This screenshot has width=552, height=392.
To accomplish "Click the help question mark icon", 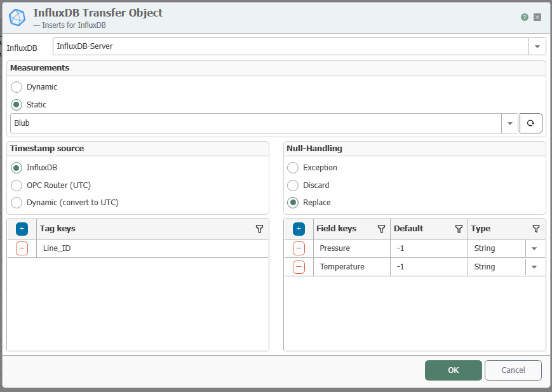I will 525,17.
